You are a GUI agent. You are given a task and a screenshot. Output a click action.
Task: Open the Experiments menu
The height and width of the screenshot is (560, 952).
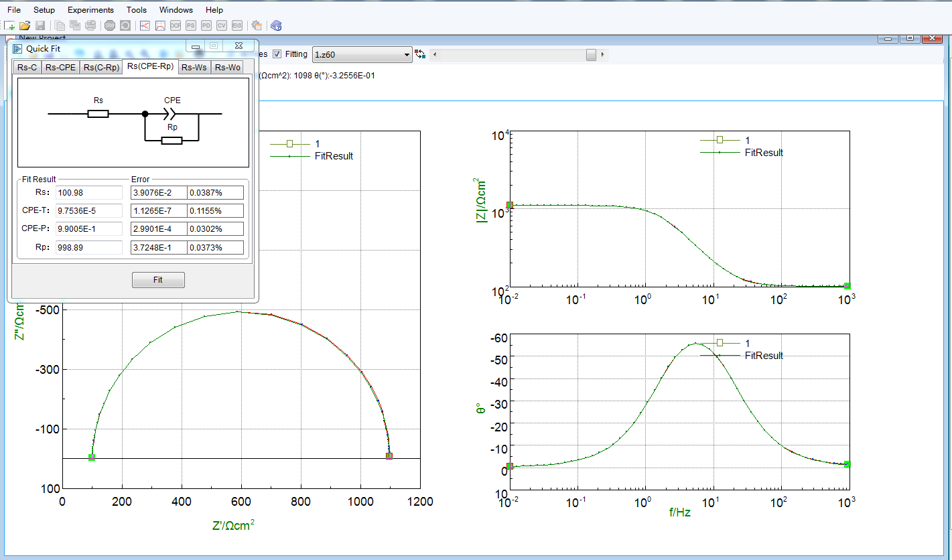coord(90,10)
